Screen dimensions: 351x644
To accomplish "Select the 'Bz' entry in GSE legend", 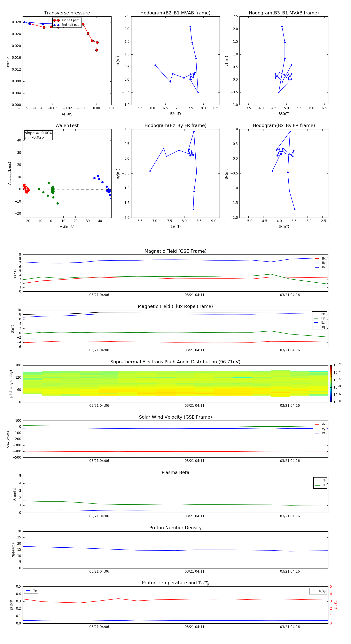I will click(320, 267).
